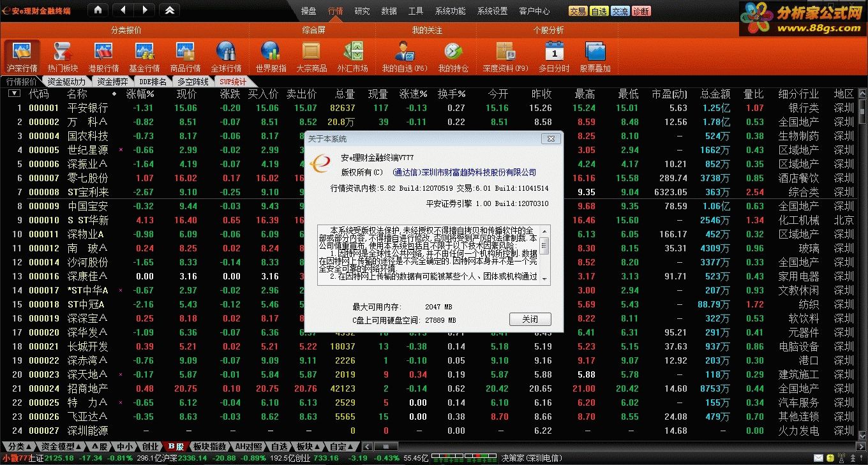
Task: Select the 板块指数 bottom tab
Action: 209,447
